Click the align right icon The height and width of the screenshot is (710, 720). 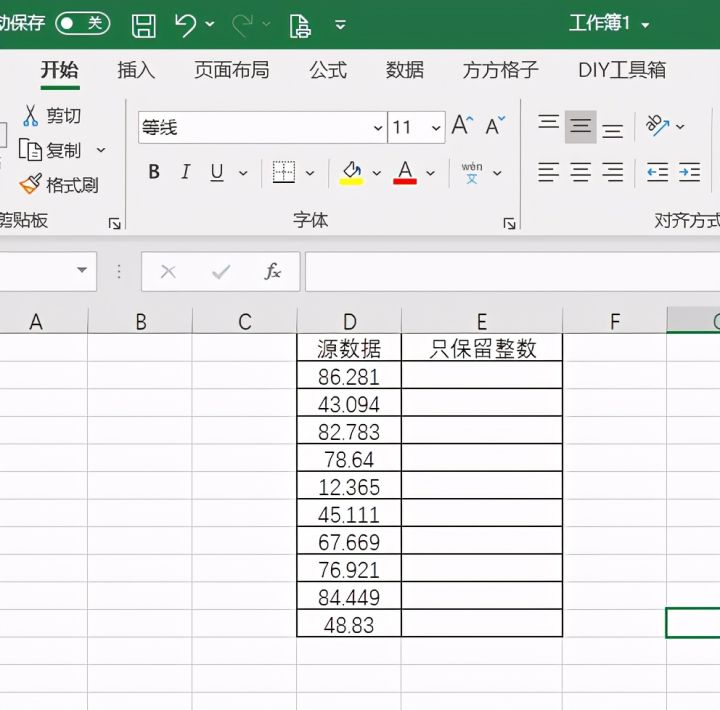coord(613,172)
